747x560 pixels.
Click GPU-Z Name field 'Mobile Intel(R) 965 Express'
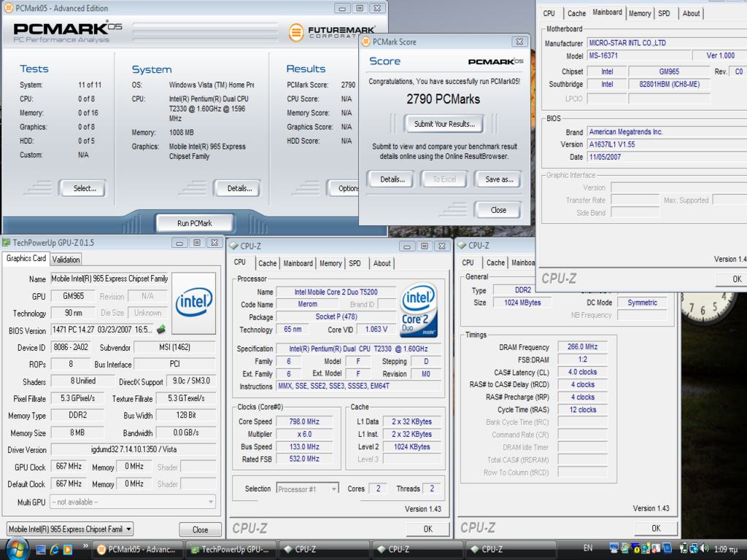click(109, 279)
